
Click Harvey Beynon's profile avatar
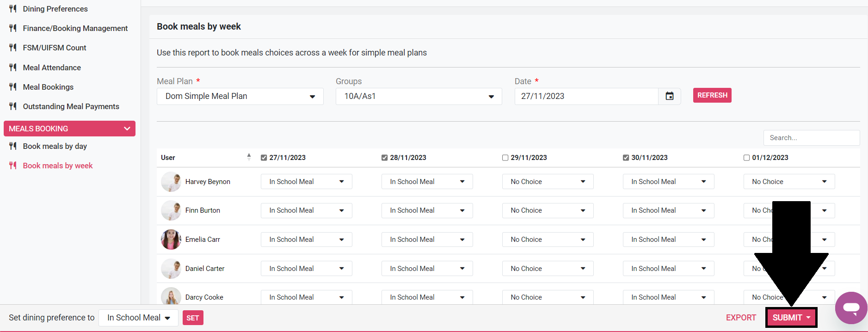171,182
